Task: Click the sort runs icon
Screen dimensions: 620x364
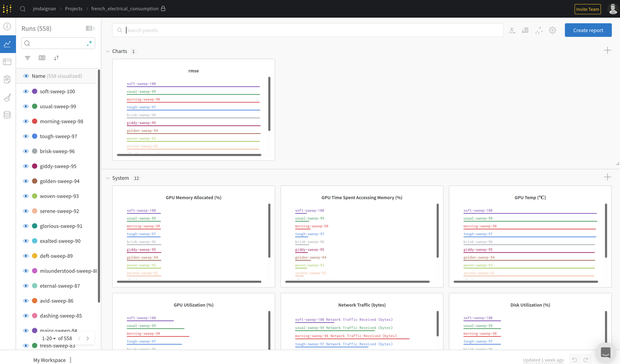Action: (56, 58)
